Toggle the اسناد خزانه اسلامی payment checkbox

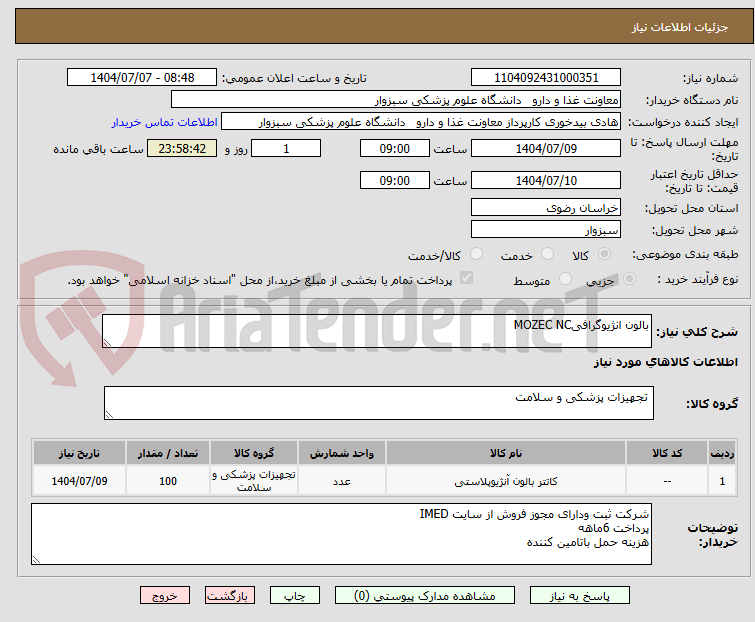(x=466, y=278)
